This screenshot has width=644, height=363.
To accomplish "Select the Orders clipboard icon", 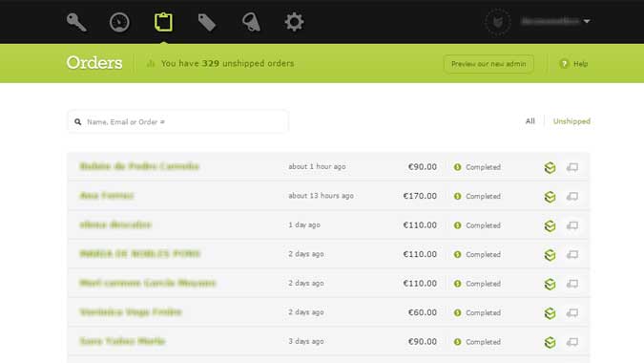I will [163, 22].
